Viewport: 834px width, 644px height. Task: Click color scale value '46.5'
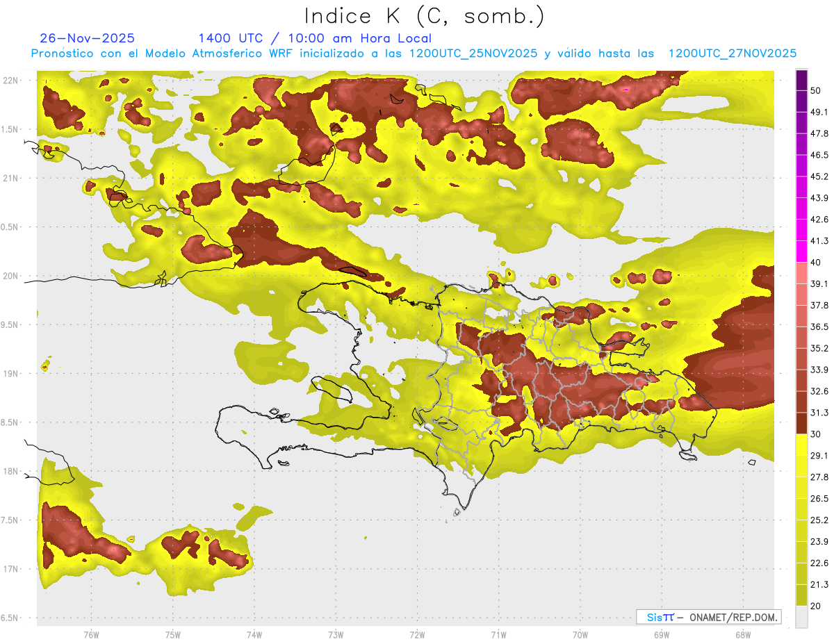(819, 155)
